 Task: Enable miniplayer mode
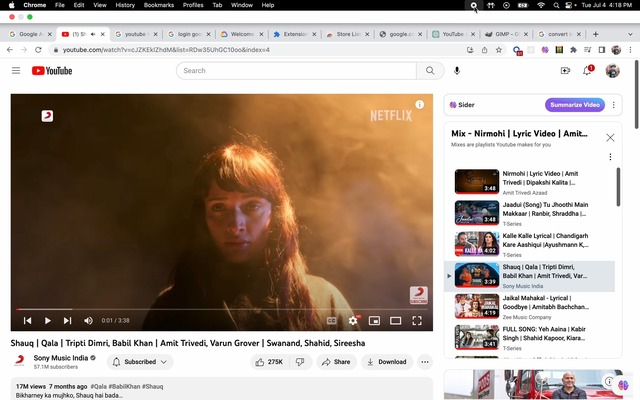374,320
